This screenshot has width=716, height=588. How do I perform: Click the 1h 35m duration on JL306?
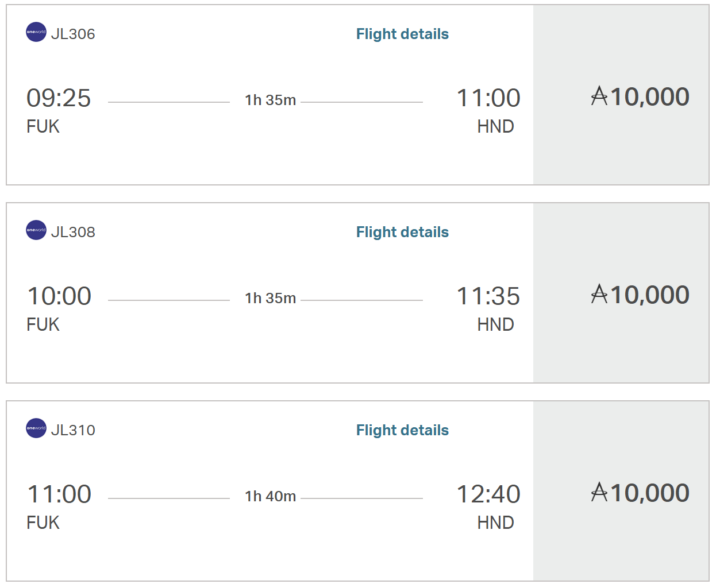tap(271, 100)
